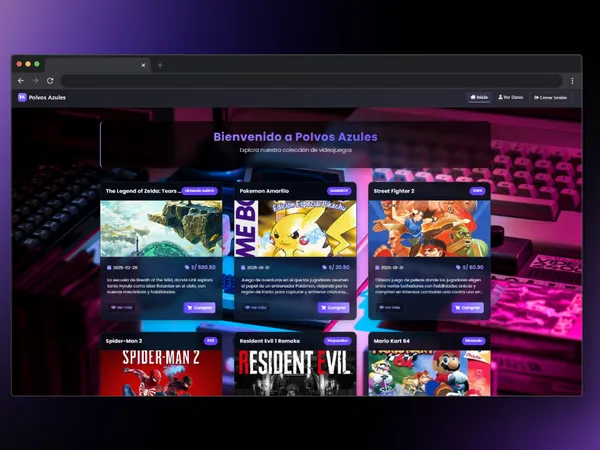Image resolution: width=600 pixels, height=450 pixels.
Task: Click the Playstation badge on Resident Evil card
Action: tap(338, 341)
